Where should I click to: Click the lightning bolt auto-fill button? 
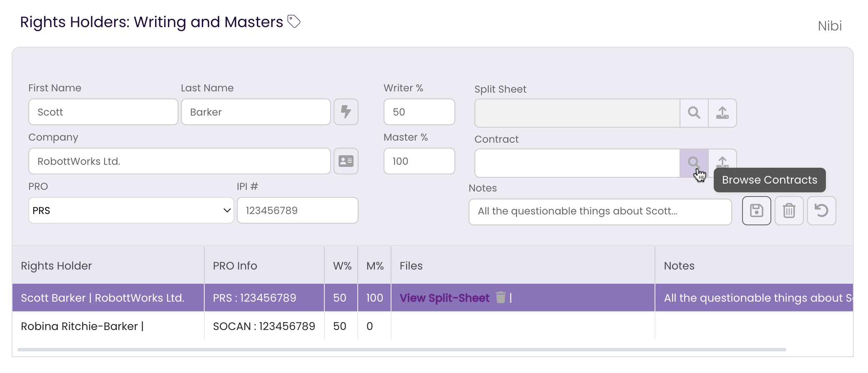tap(346, 112)
